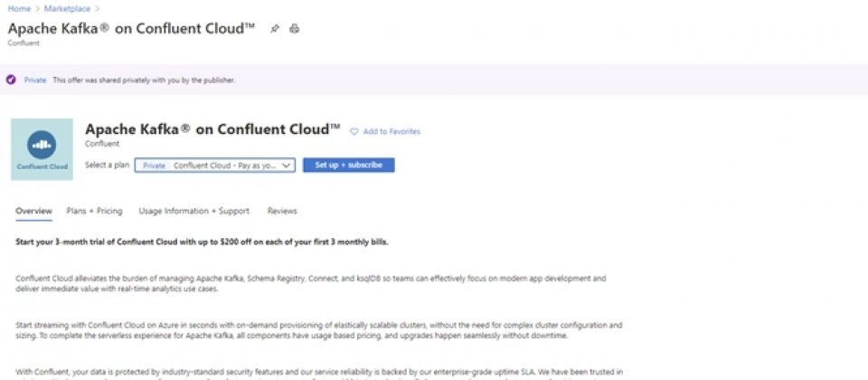Click the Private link in the banner
The height and width of the screenshot is (380, 868).
coord(35,81)
